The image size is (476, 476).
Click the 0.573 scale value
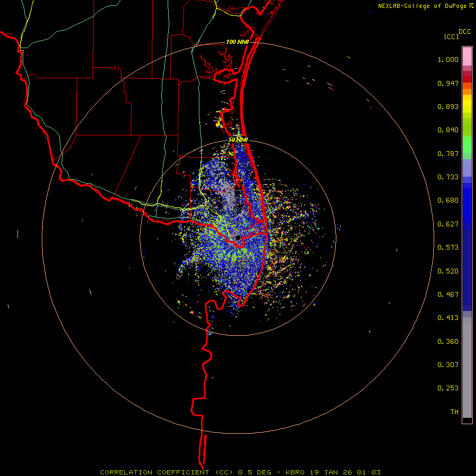point(448,248)
